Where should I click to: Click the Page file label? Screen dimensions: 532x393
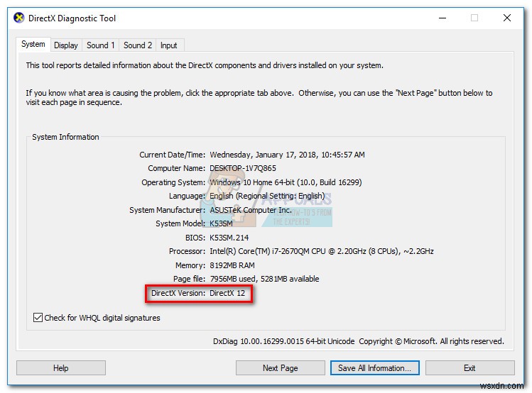point(190,279)
